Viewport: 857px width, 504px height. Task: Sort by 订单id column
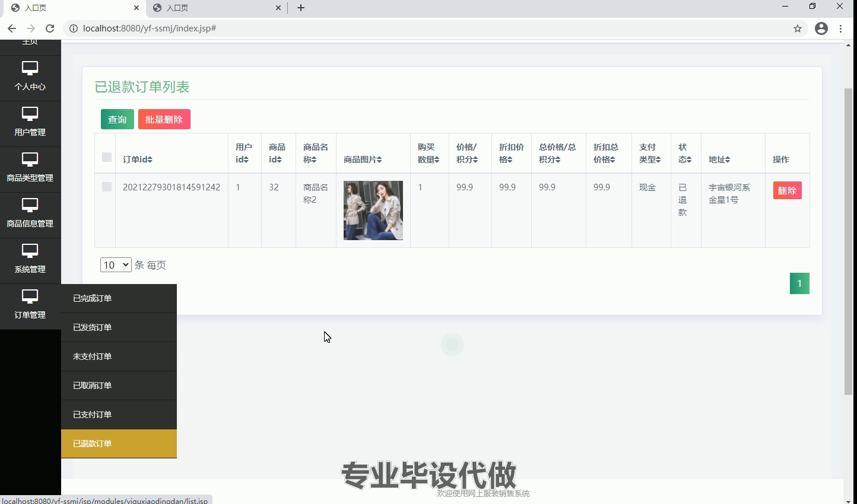coord(138,160)
